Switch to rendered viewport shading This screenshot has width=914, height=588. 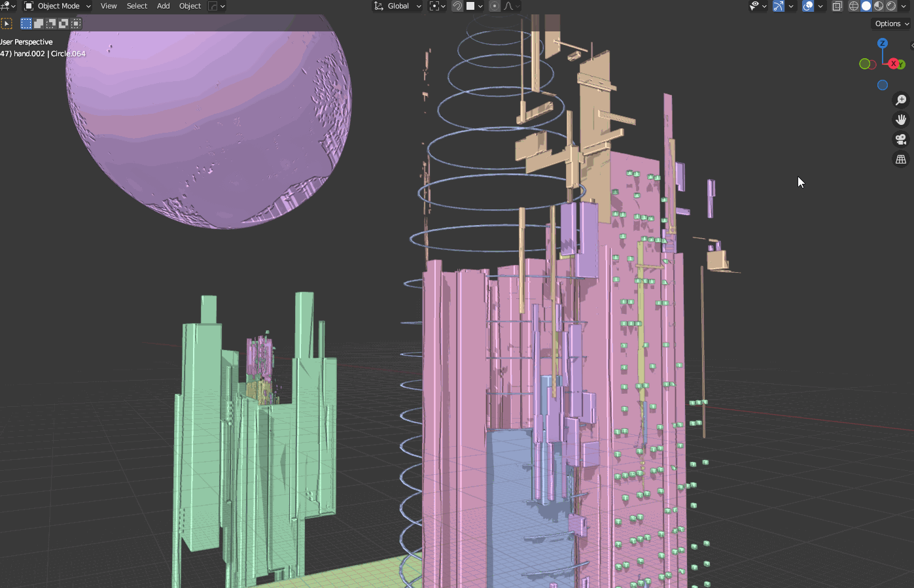(x=891, y=6)
